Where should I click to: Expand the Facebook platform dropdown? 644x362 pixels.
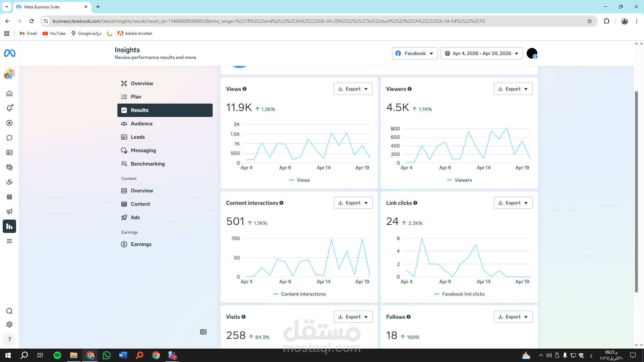415,53
